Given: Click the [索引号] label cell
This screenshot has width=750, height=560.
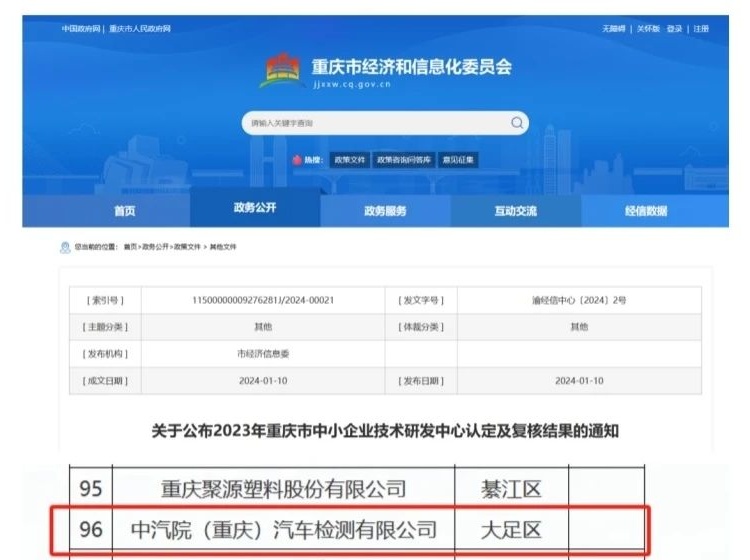Looking at the screenshot, I should pyautogui.click(x=105, y=300).
